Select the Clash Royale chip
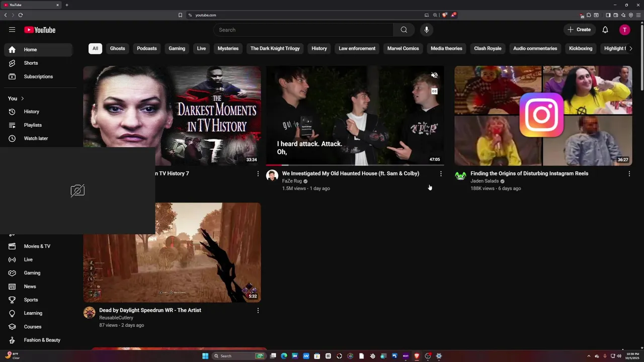644x362 pixels. point(488,48)
